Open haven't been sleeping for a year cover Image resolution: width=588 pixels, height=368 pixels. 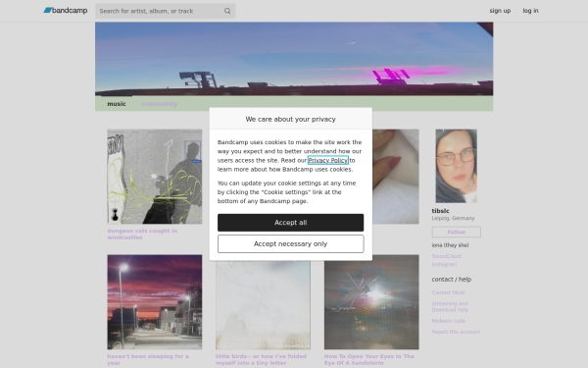tap(155, 302)
